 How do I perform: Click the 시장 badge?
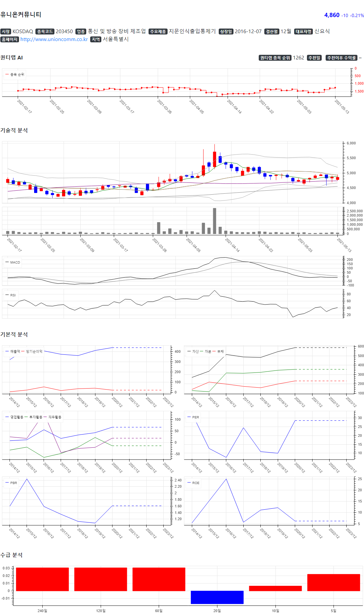(x=6, y=32)
